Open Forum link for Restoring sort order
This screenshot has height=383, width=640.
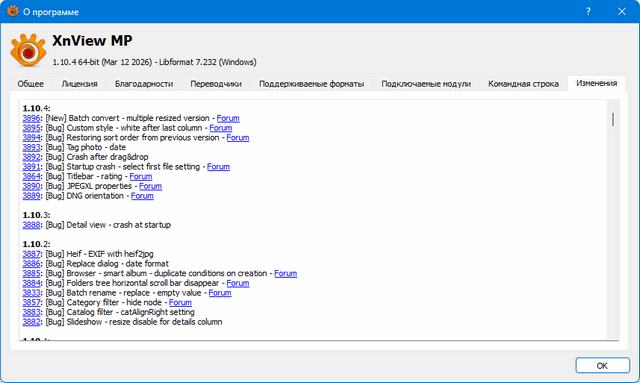click(x=238, y=138)
